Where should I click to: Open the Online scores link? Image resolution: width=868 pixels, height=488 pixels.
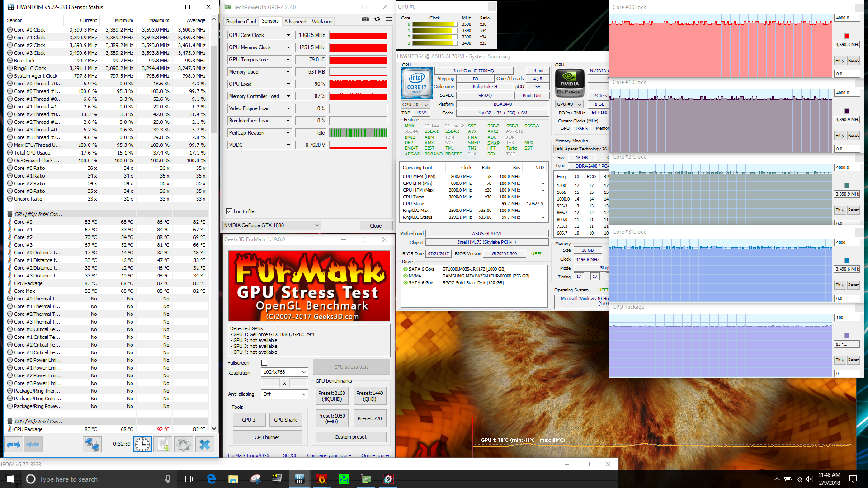tap(375, 455)
